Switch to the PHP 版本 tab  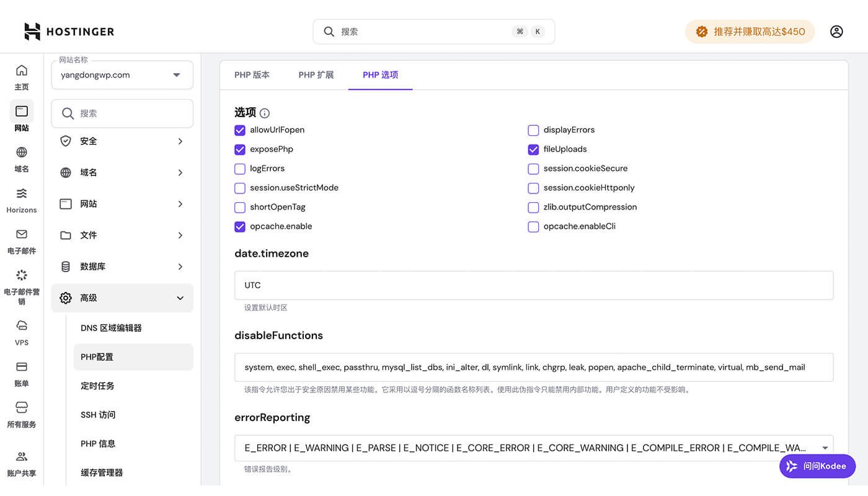tap(252, 74)
